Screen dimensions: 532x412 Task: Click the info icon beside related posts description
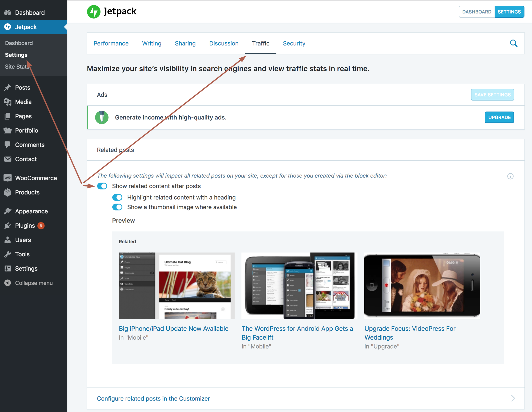510,176
